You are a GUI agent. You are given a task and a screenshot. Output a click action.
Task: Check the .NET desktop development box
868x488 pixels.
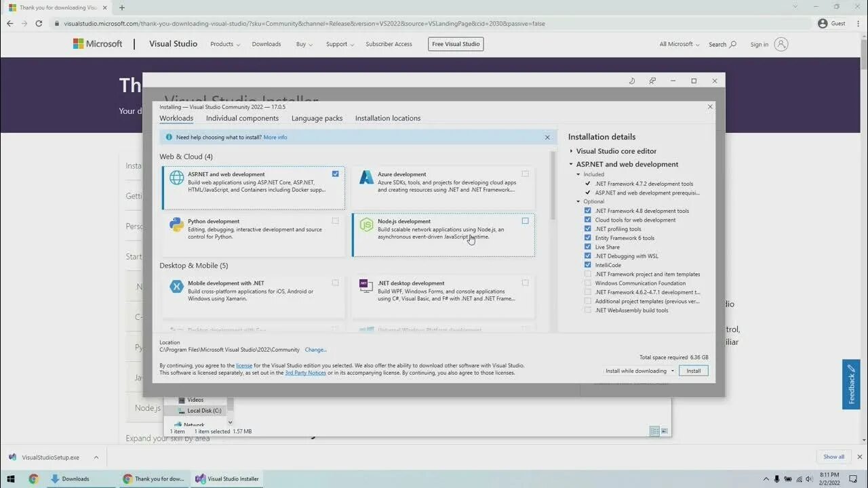coord(525,283)
